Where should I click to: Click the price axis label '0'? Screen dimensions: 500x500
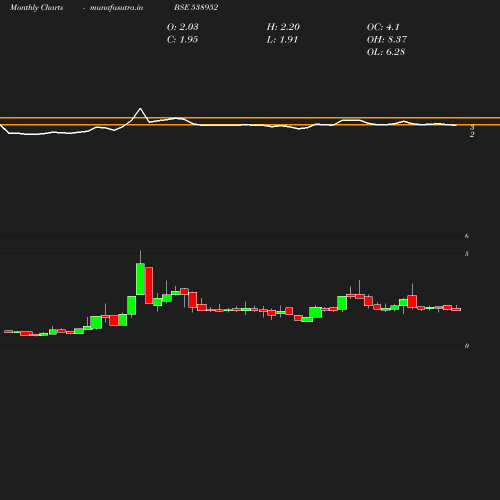(467, 346)
